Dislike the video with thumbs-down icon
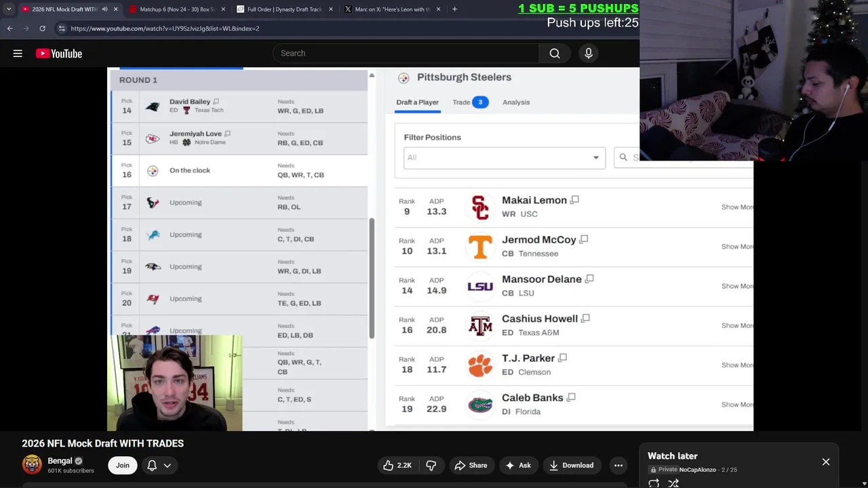This screenshot has width=868, height=488. click(x=431, y=465)
